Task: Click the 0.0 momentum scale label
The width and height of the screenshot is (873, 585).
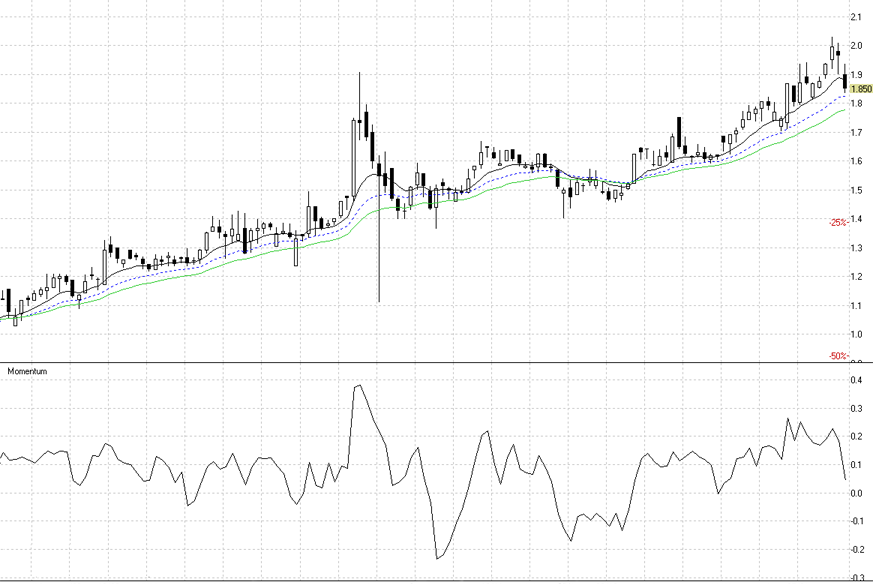Action: click(856, 494)
